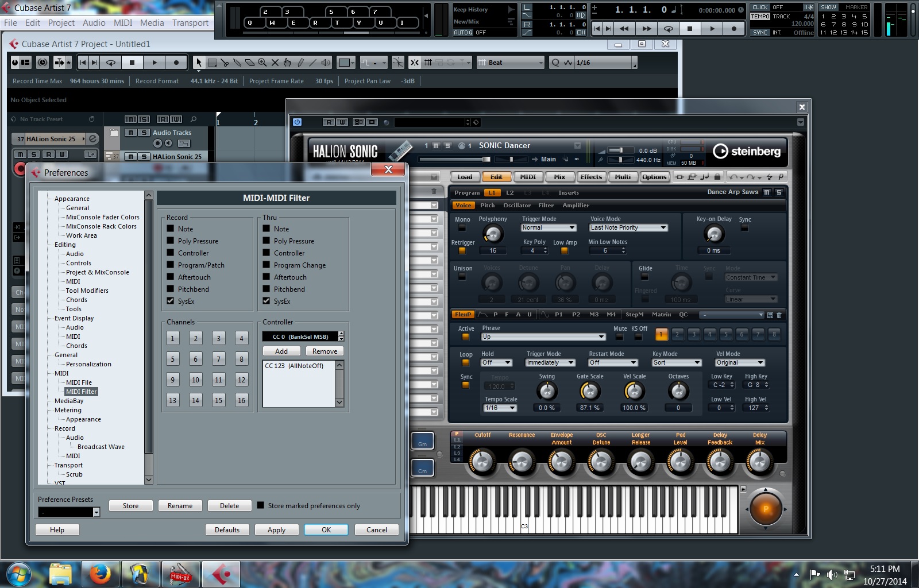919x588 pixels.
Task: Enable Record filter Poly Pressure checkbox
Action: click(x=171, y=241)
